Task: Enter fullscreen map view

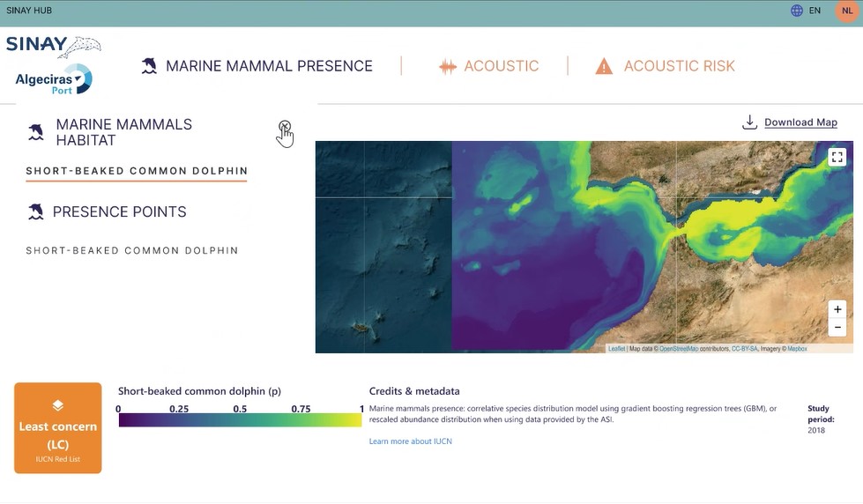Action: [837, 157]
